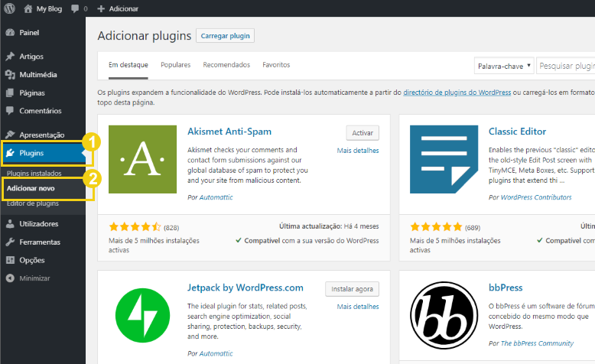The height and width of the screenshot is (364, 595).
Task: Click the Adicionar label in admin bar
Action: pyautogui.click(x=124, y=8)
